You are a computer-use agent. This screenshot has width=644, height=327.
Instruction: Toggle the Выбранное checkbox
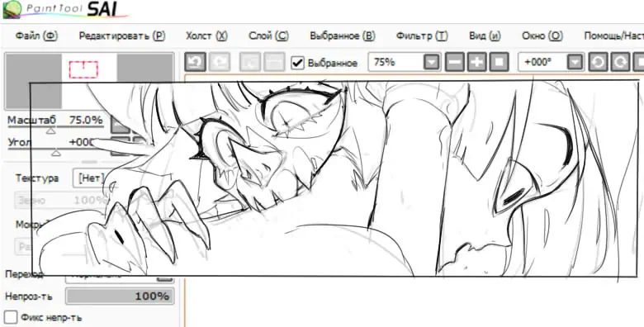click(x=297, y=63)
